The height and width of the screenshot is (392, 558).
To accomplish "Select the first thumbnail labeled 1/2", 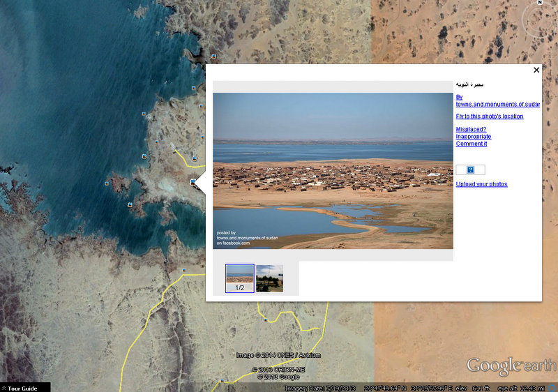I will point(239,278).
